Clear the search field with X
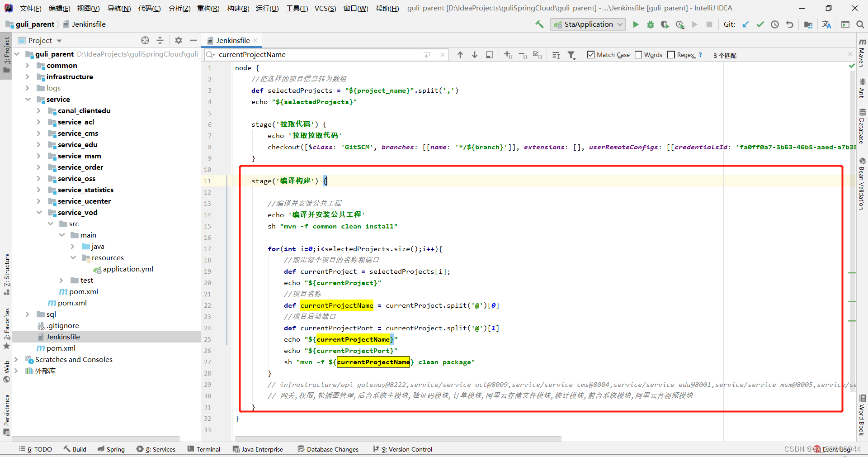The image size is (868, 457). (x=443, y=55)
